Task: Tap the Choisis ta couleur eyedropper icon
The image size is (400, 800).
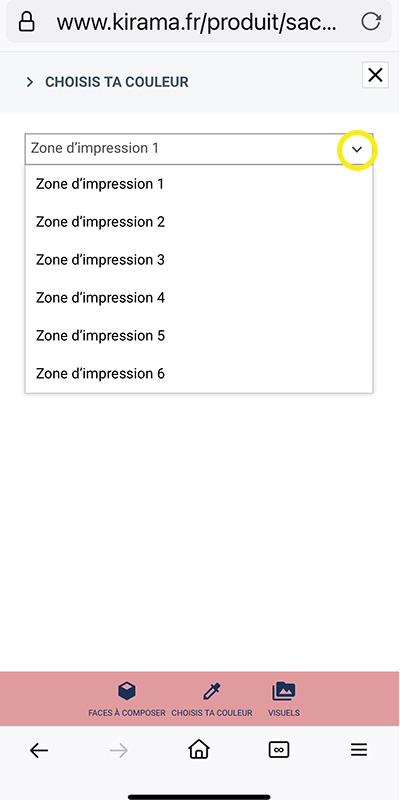Action: 211,692
